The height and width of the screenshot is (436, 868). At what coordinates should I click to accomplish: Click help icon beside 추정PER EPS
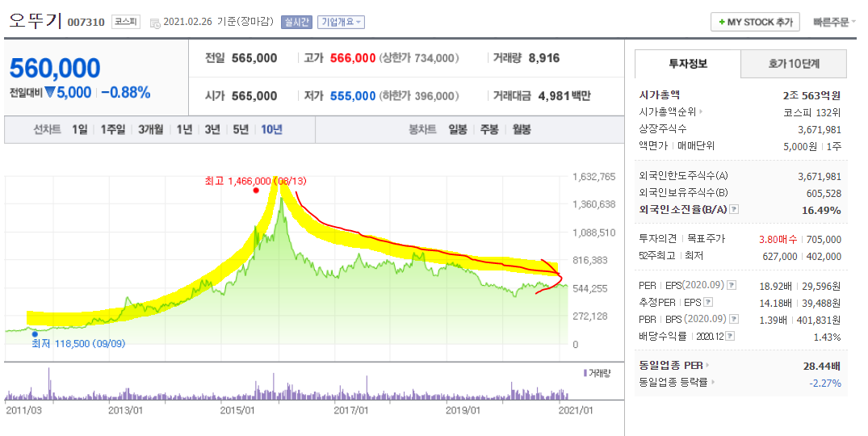(x=708, y=303)
